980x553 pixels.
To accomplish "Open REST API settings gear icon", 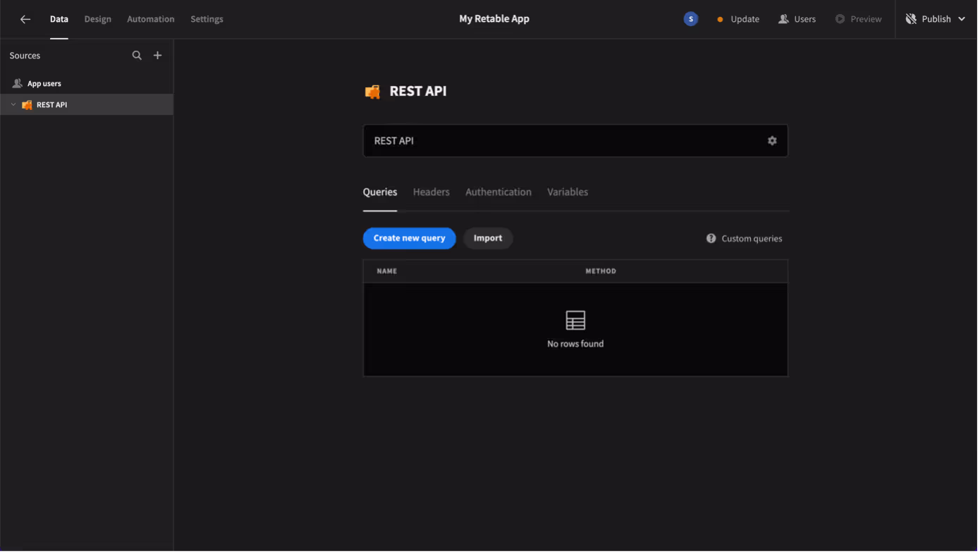I will point(772,141).
